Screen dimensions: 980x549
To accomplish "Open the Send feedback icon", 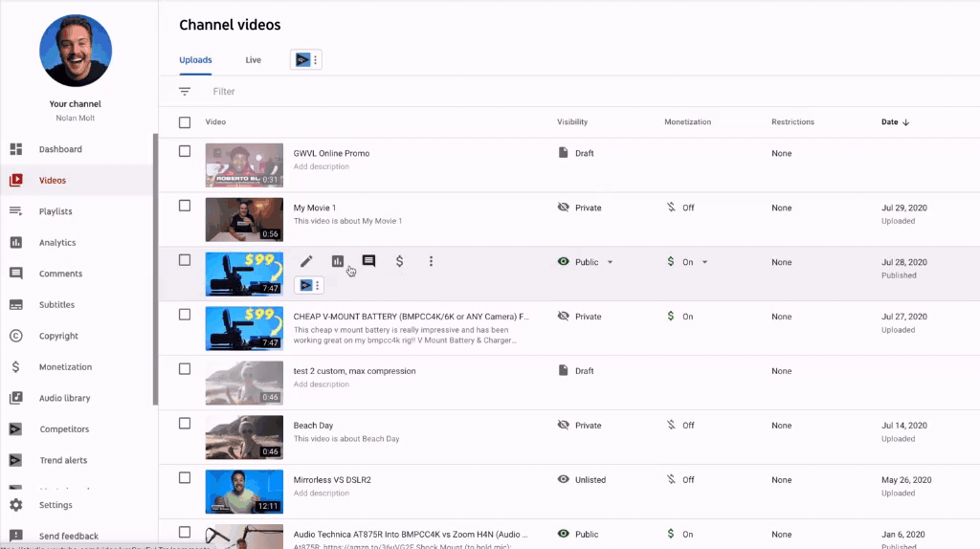I will [x=16, y=536].
